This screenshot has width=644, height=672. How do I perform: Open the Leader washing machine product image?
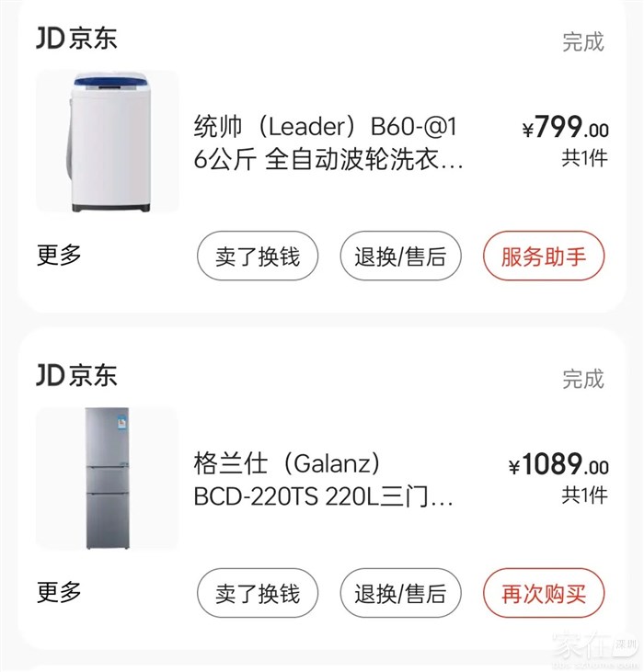pos(107,142)
